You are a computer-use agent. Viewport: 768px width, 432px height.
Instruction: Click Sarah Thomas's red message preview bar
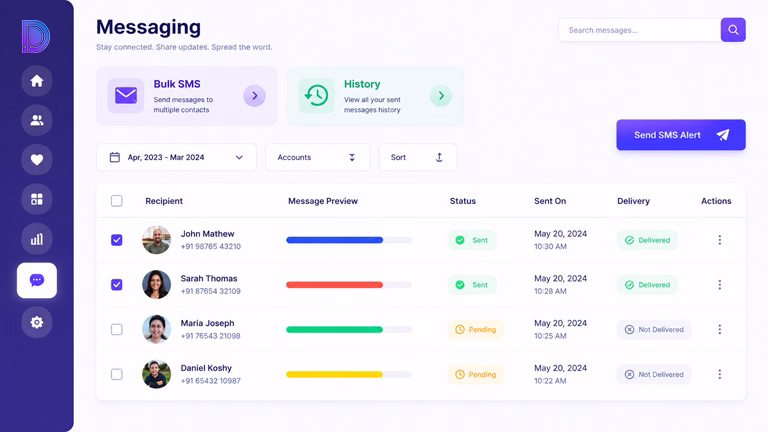click(335, 285)
